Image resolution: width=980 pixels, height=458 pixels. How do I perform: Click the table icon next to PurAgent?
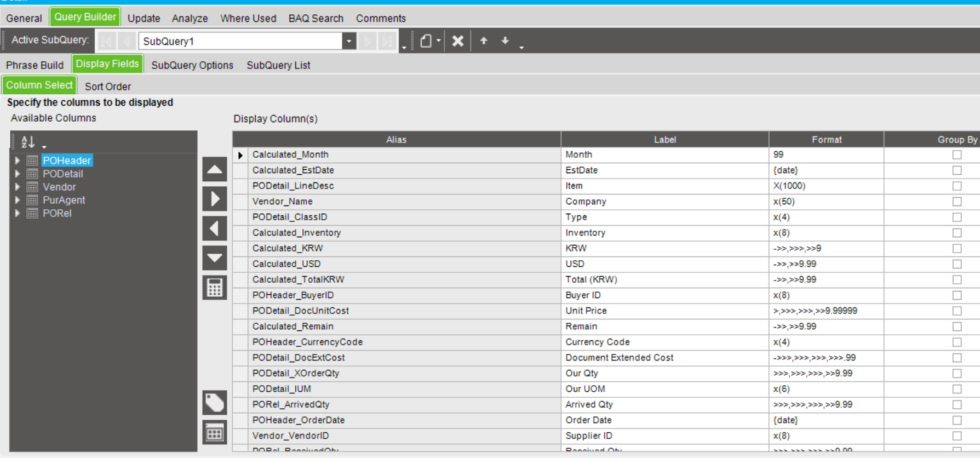point(32,200)
